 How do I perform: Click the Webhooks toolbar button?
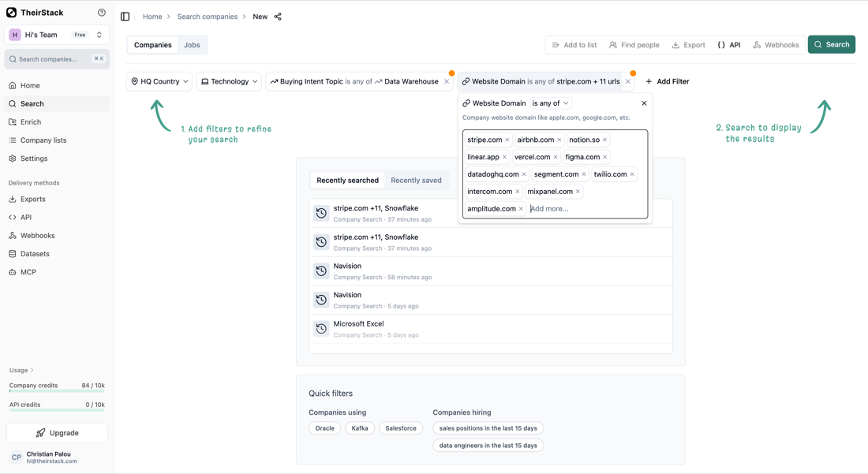776,45
